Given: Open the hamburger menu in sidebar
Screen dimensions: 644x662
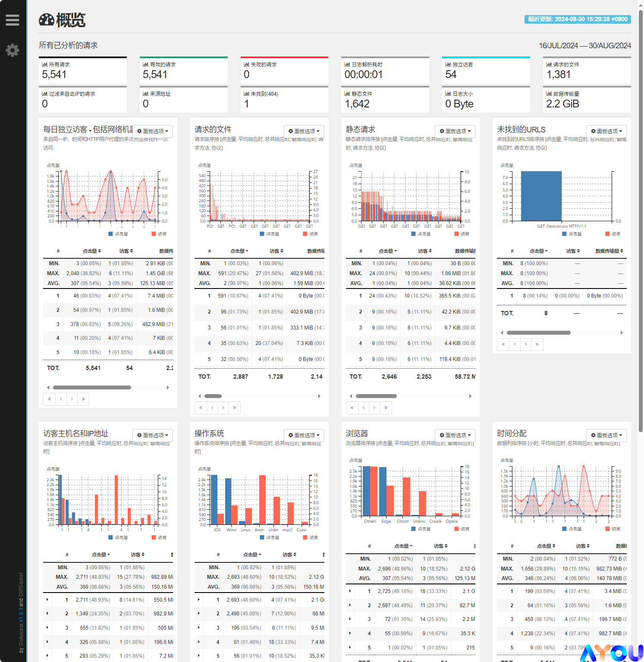Looking at the screenshot, I should click(x=13, y=20).
